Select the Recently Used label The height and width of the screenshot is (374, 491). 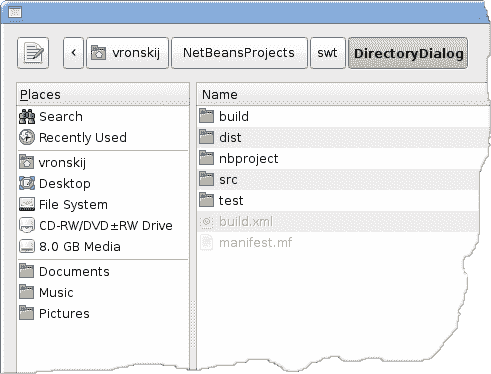pos(83,138)
